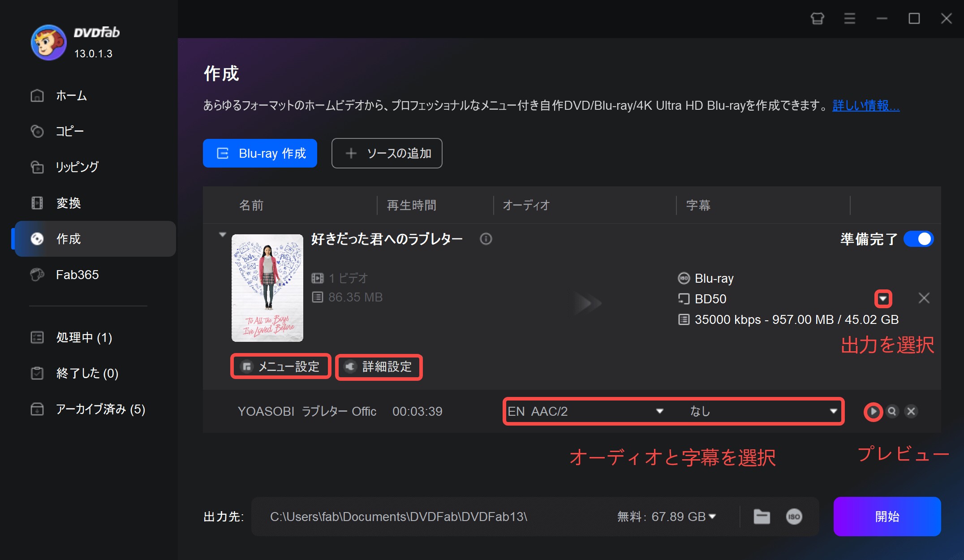Select ISO output icon in destination bar
Screen dimensions: 964x560
[794, 517]
